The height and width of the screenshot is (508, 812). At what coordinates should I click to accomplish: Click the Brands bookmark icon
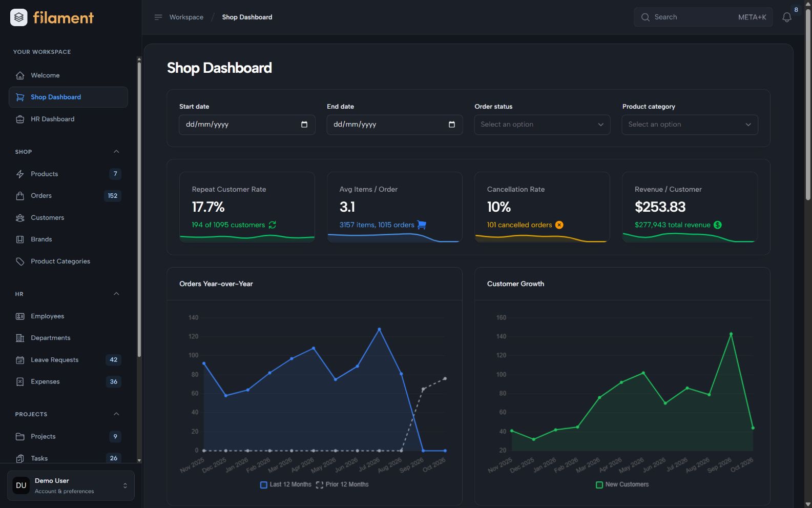point(20,239)
